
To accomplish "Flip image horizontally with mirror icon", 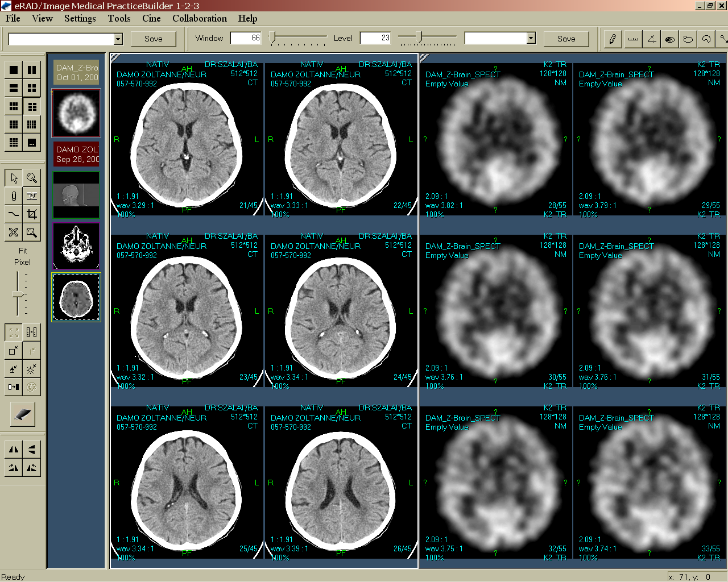I will point(14,450).
